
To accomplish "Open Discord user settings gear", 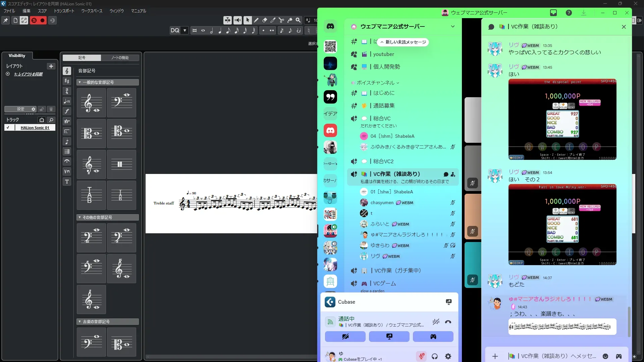I will pyautogui.click(x=448, y=356).
